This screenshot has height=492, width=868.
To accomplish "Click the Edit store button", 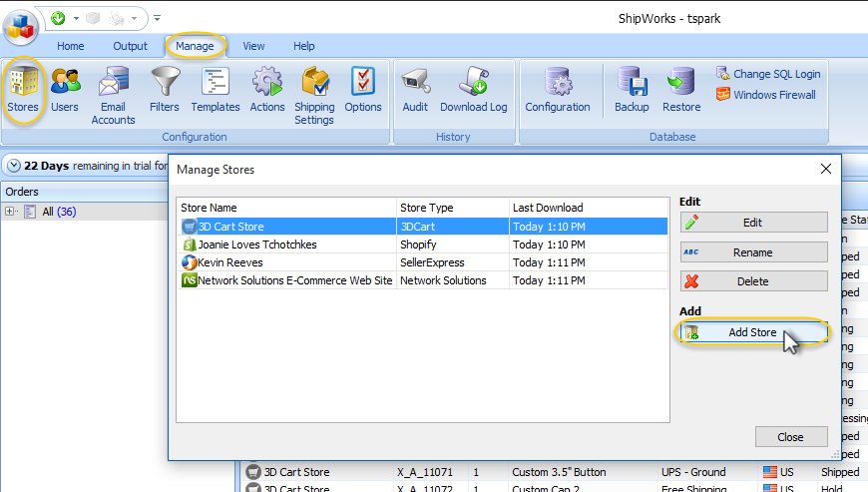I will [x=753, y=223].
